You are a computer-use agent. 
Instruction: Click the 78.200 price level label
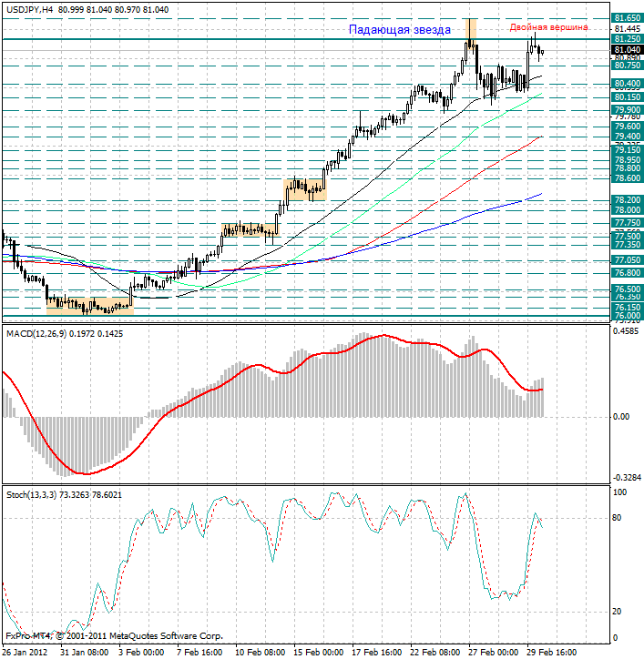627,200
